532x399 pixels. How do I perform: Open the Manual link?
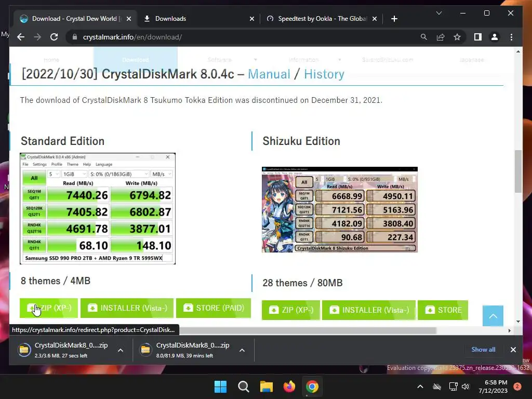point(269,74)
